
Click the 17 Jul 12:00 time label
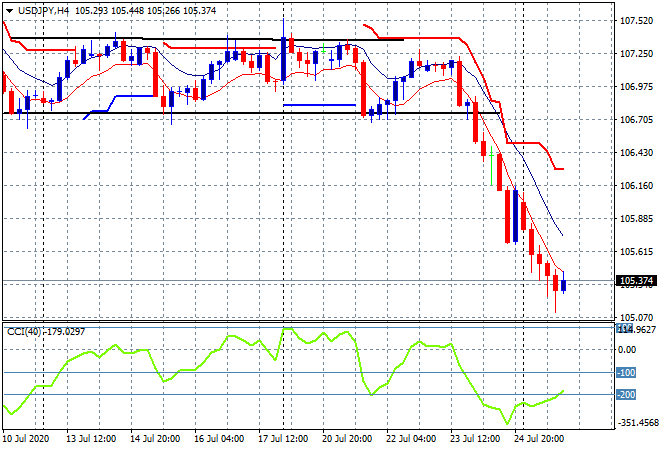(283, 439)
